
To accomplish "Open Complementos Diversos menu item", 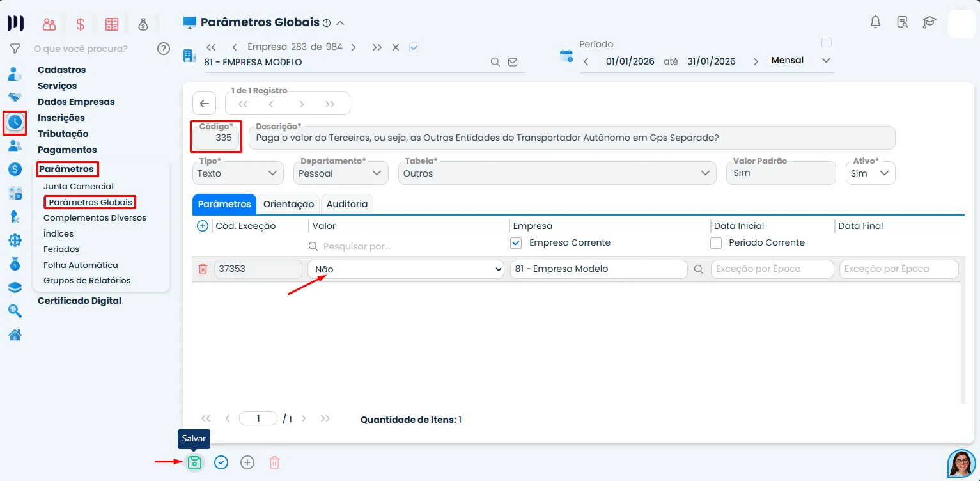I will (x=95, y=218).
